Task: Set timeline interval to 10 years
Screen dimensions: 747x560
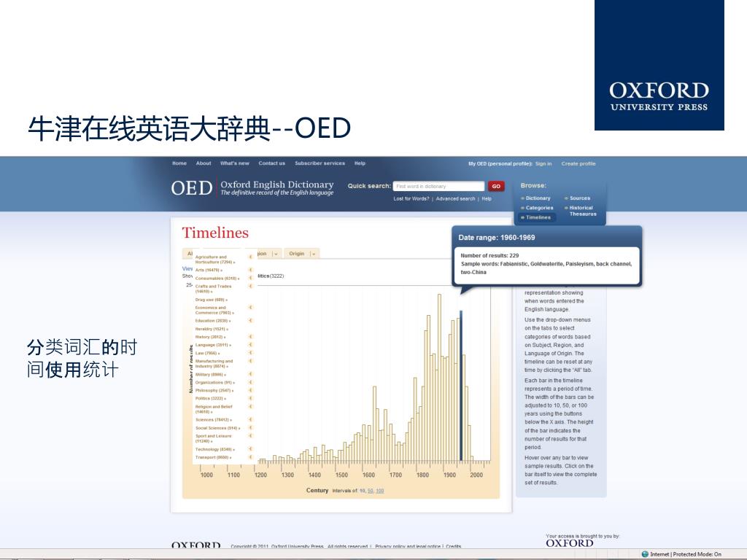Action: pyautogui.click(x=362, y=491)
